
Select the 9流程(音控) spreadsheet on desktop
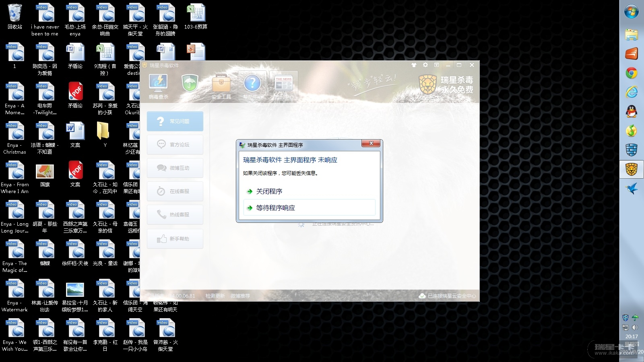coord(105,60)
